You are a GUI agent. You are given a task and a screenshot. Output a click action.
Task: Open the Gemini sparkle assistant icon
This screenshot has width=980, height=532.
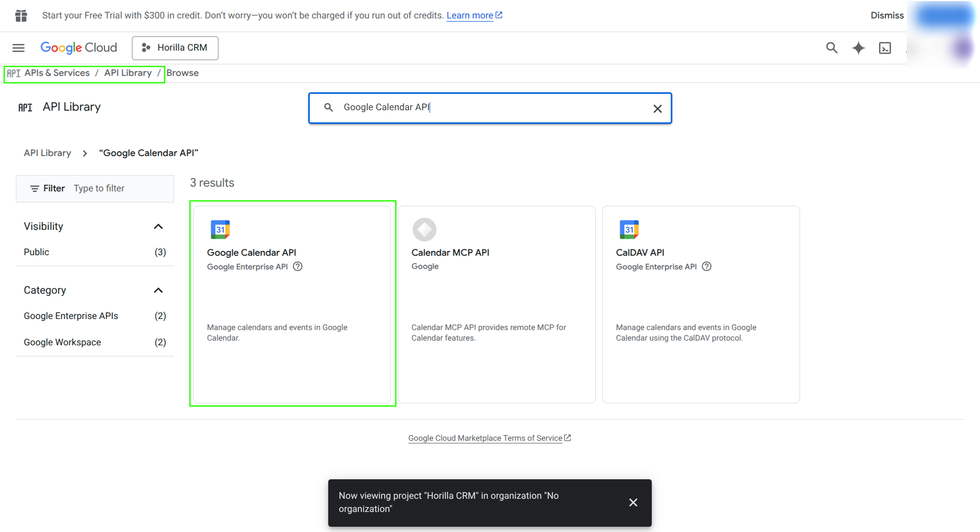pos(859,48)
